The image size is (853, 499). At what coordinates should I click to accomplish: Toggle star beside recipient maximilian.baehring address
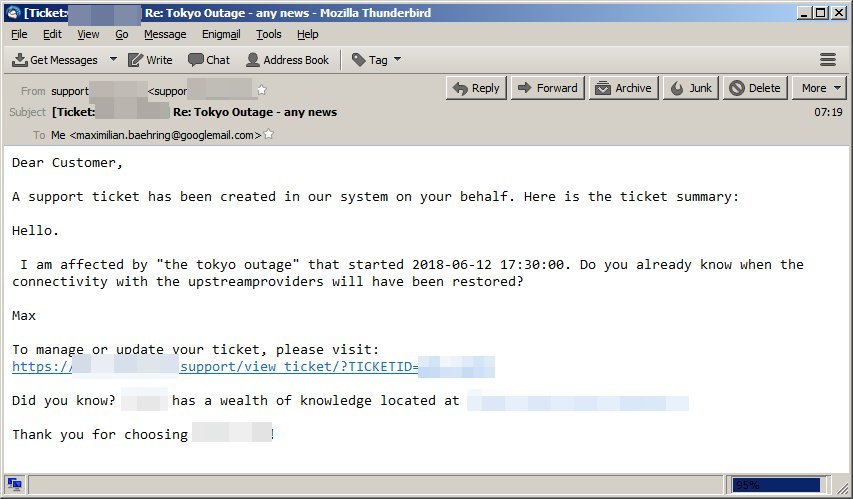tap(268, 135)
